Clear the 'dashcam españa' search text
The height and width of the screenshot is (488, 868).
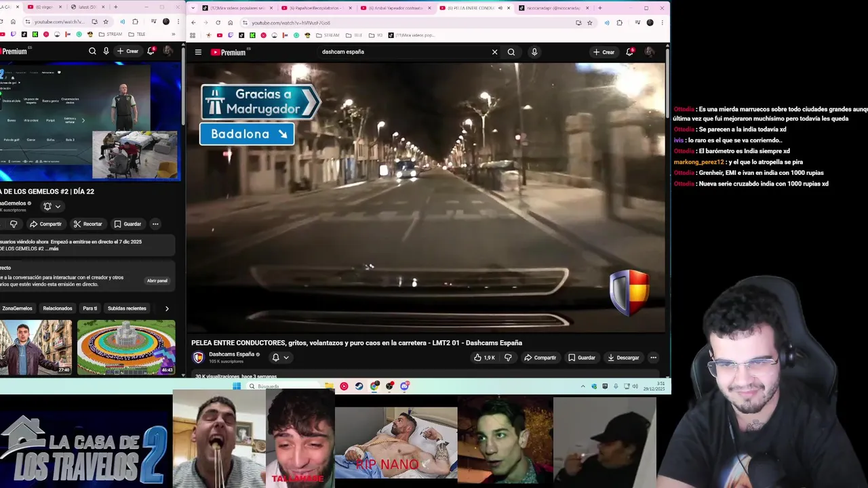(494, 52)
